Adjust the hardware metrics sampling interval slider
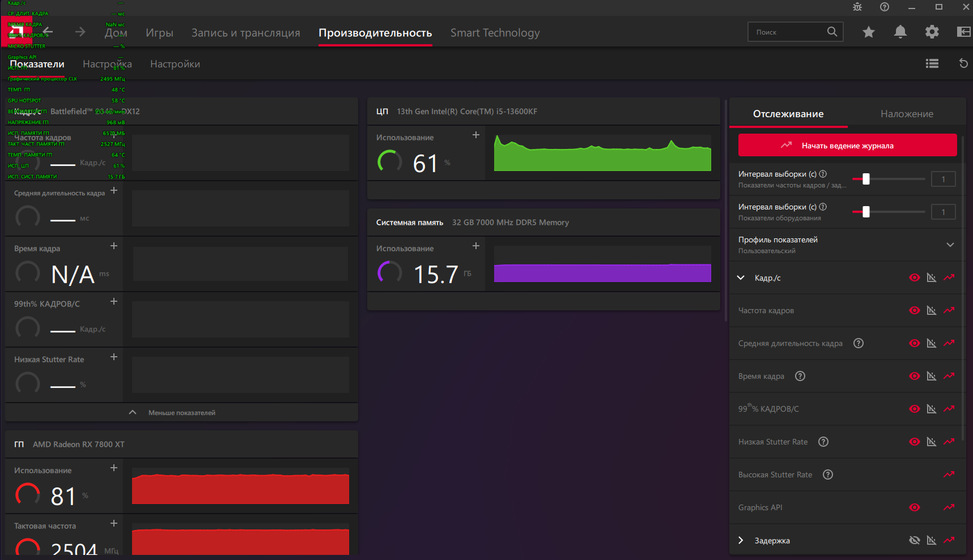The image size is (973, 560). pyautogui.click(x=866, y=212)
